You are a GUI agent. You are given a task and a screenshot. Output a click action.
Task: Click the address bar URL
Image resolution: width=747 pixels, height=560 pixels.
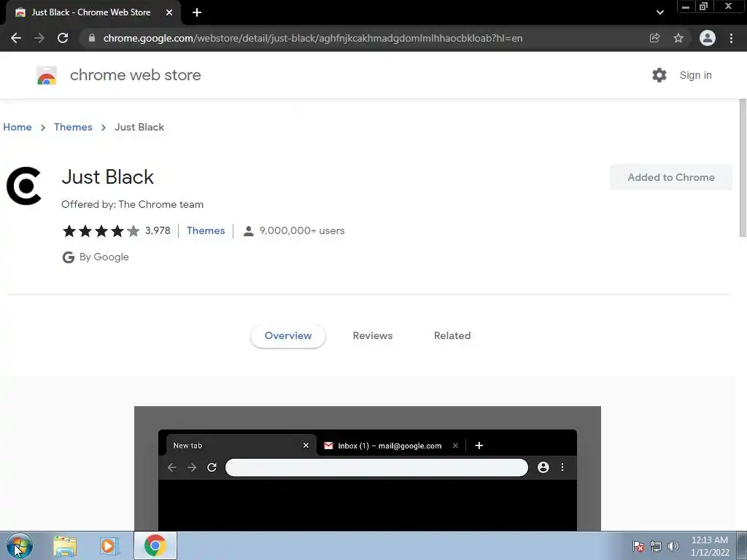pos(312,38)
